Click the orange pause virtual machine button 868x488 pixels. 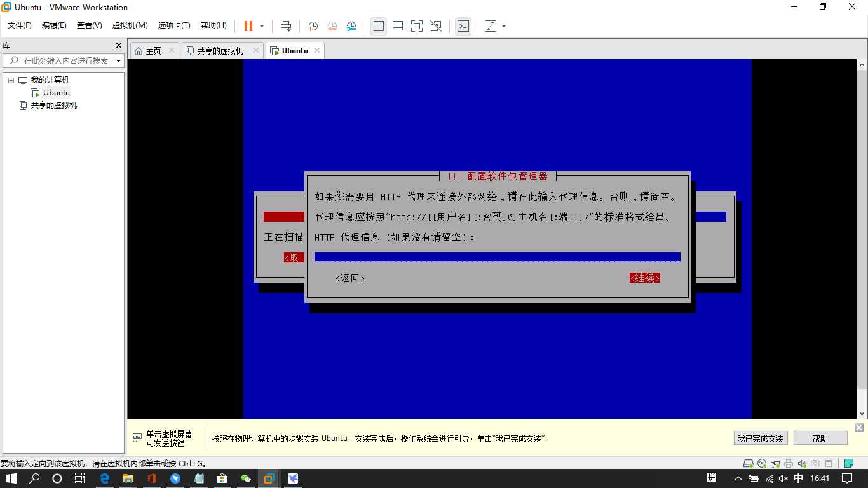pos(248,26)
